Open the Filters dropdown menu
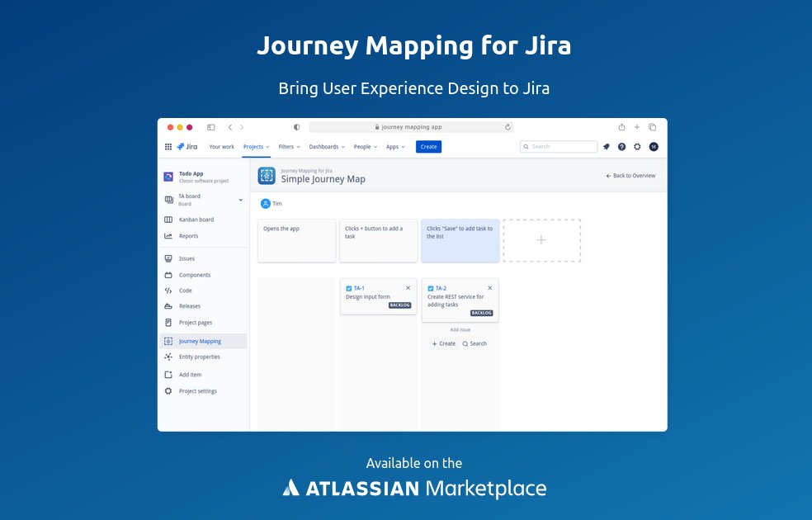The image size is (812, 520). click(289, 147)
